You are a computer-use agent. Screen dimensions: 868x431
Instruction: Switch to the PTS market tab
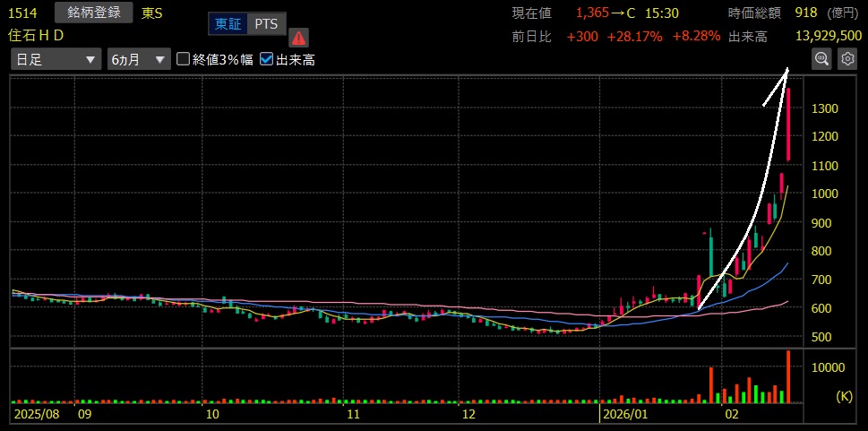(266, 24)
